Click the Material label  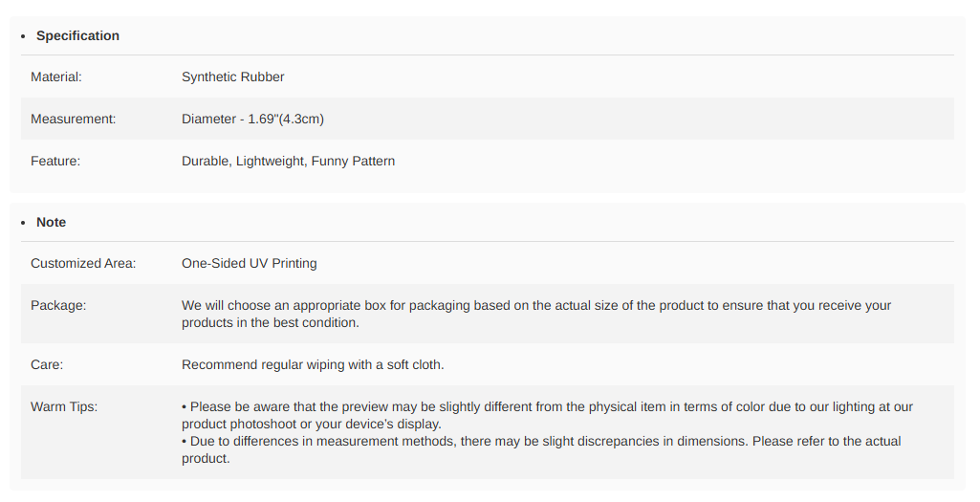tap(56, 76)
